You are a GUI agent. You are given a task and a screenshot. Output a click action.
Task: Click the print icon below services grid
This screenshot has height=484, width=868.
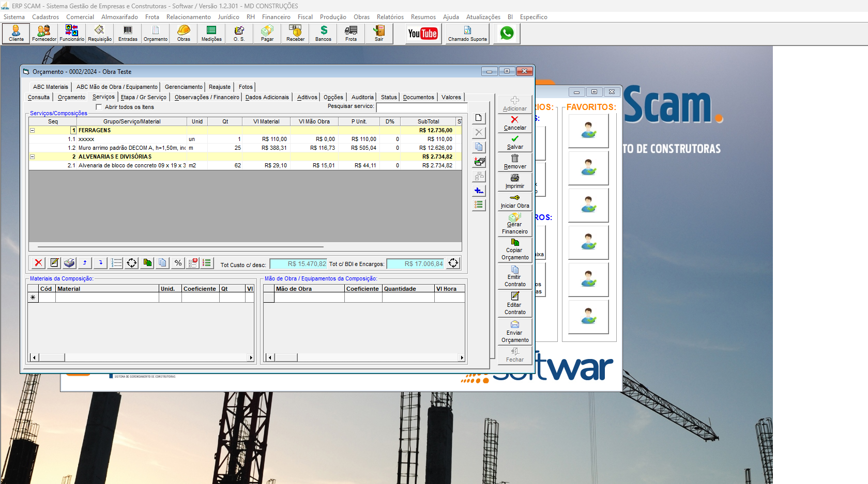click(69, 263)
